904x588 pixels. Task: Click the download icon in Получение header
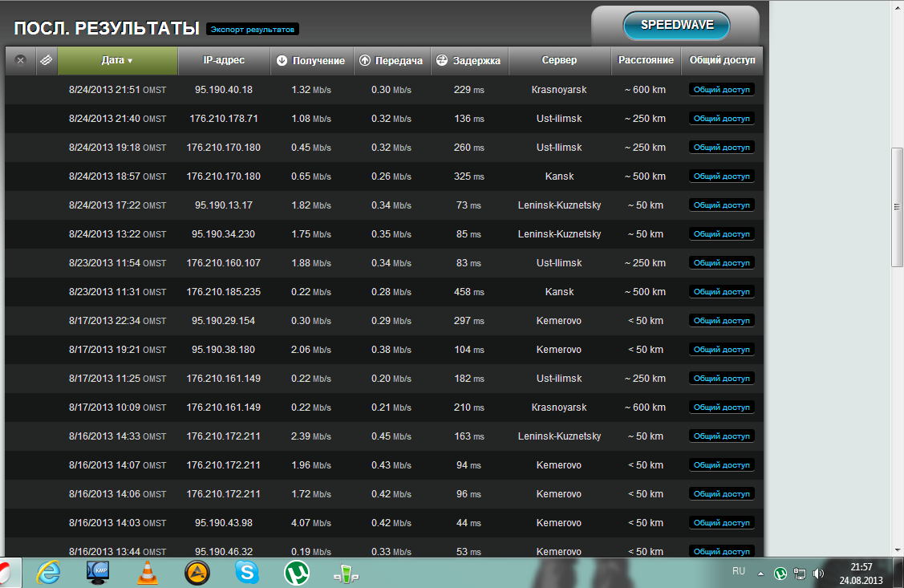tap(282, 60)
